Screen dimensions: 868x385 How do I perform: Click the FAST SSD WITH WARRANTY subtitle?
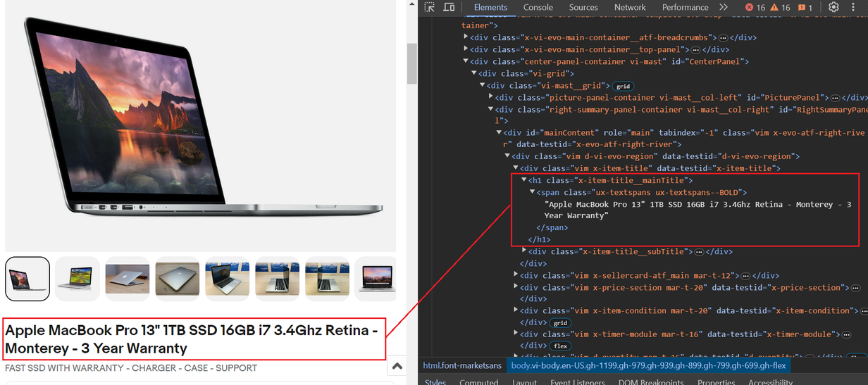pos(131,368)
